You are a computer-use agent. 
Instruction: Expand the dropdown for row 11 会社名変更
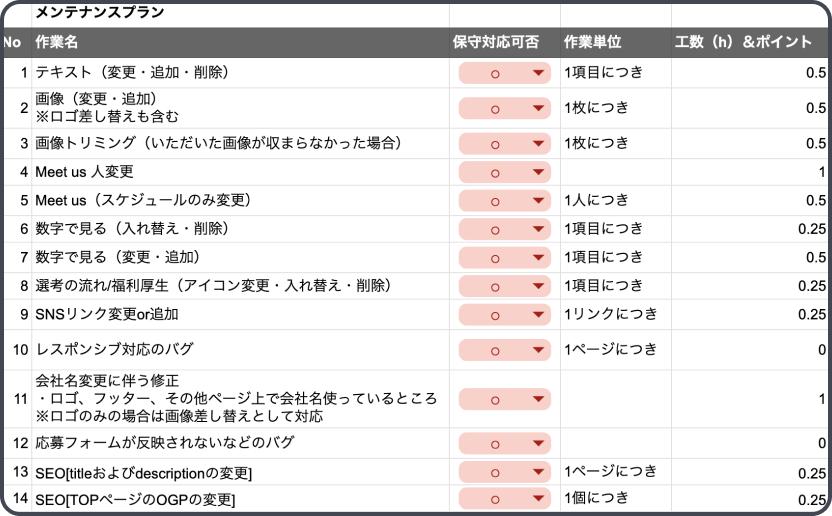coord(539,399)
